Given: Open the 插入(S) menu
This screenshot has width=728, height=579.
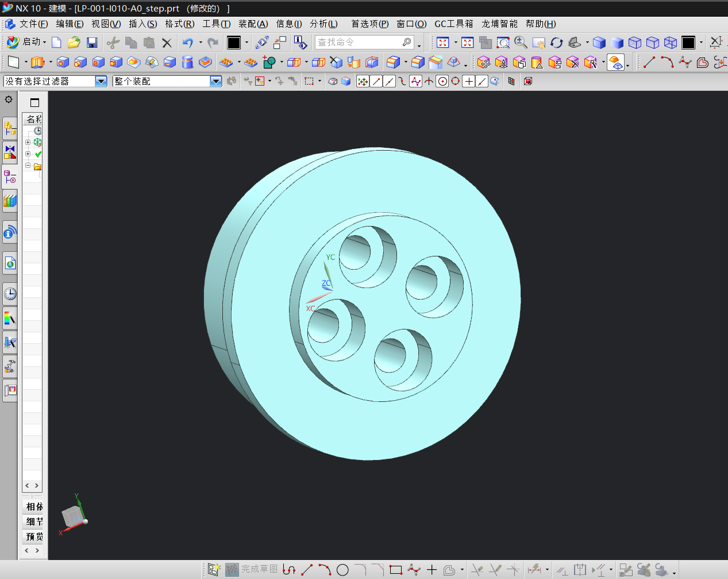Looking at the screenshot, I should click(x=143, y=24).
